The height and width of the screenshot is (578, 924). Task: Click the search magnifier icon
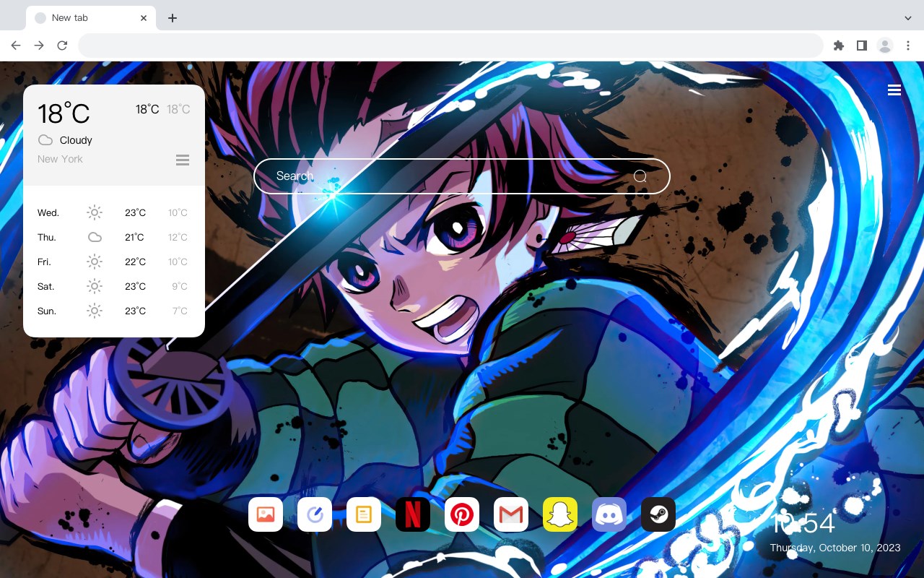click(x=640, y=176)
